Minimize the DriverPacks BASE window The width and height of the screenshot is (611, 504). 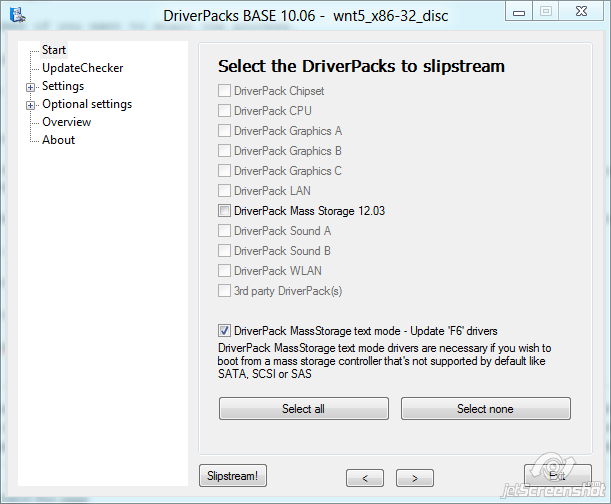[x=519, y=11]
